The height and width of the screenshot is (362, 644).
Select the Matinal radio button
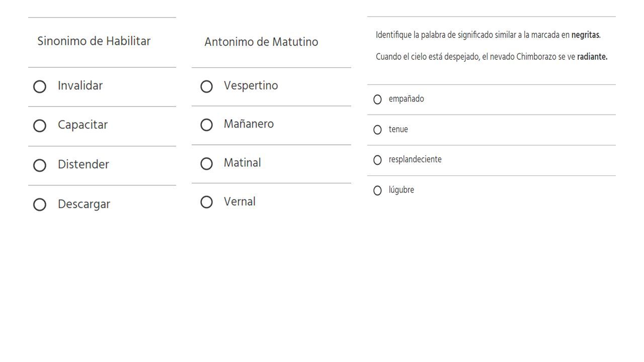206,163
